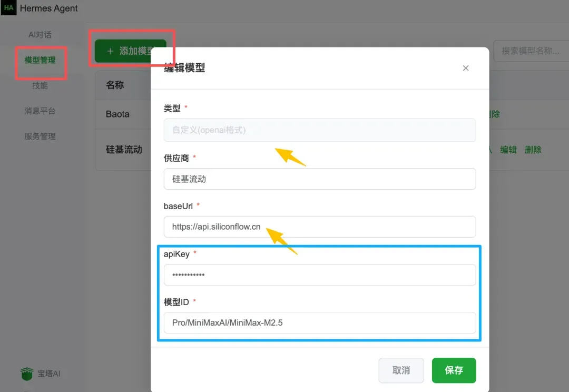Open 消息平台 in the sidebar
This screenshot has height=392, width=569.
coord(40,111)
